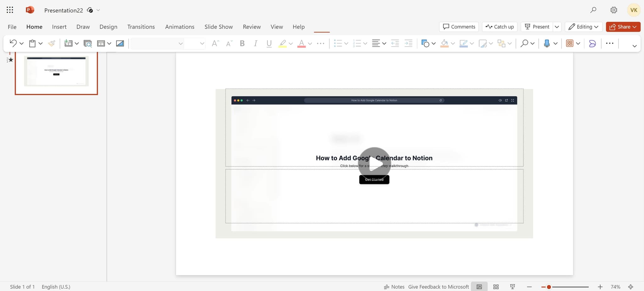Open the Paste options dropdown
This screenshot has width=644, height=291.
point(41,43)
